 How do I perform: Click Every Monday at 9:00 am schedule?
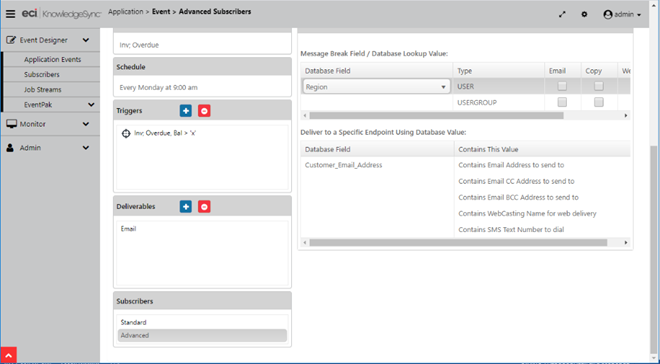(158, 88)
